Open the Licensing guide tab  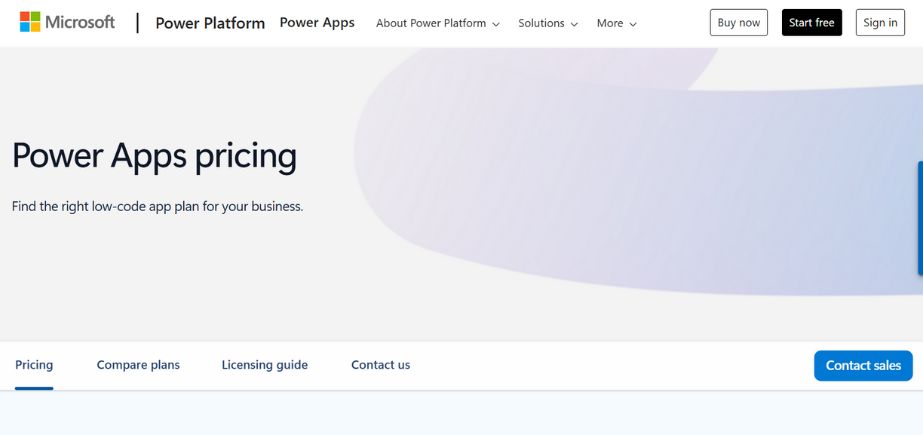click(265, 365)
